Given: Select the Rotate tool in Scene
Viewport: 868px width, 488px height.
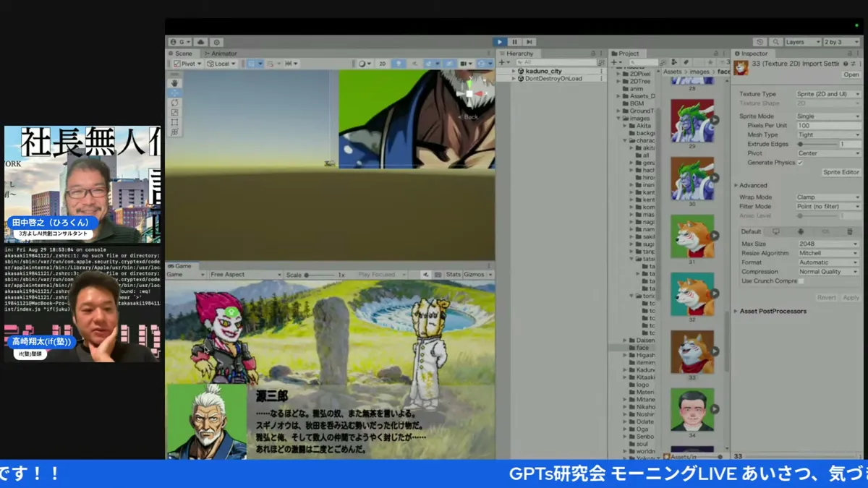Looking at the screenshot, I should click(174, 103).
